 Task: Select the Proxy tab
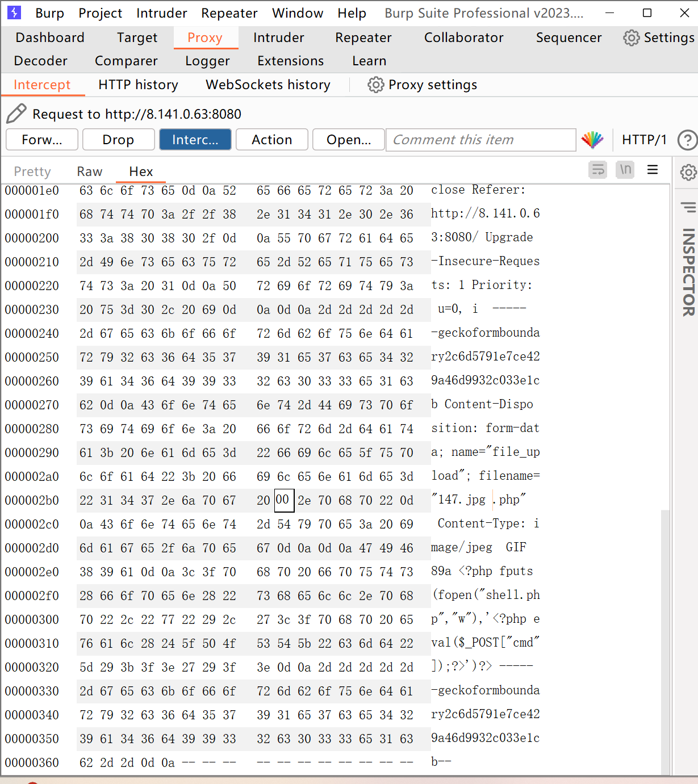[204, 37]
